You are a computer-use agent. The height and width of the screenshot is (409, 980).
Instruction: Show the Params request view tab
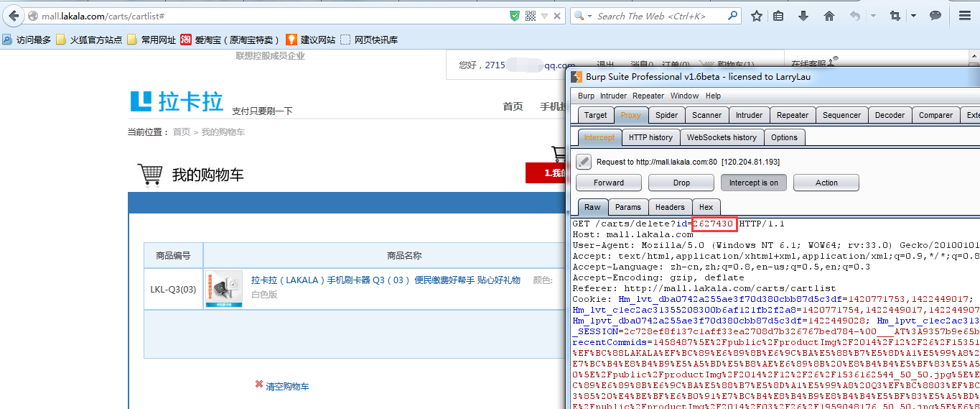[x=627, y=207]
